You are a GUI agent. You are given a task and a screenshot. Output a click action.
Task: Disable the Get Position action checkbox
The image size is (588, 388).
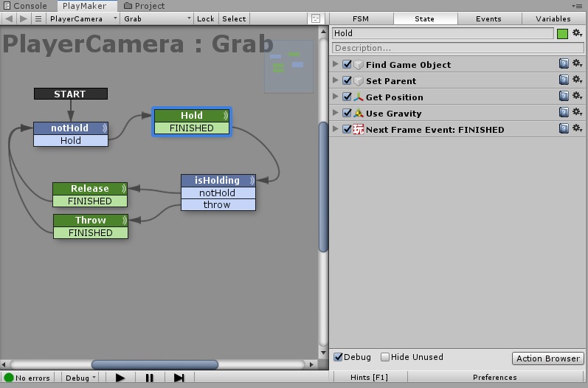[x=347, y=97]
